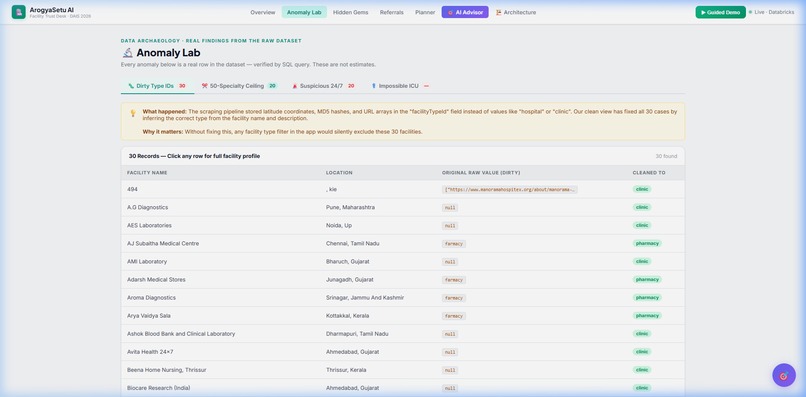Click the Bharuch, Gujarat location cell
Image resolution: width=806 pixels, height=397 pixels.
(347, 261)
